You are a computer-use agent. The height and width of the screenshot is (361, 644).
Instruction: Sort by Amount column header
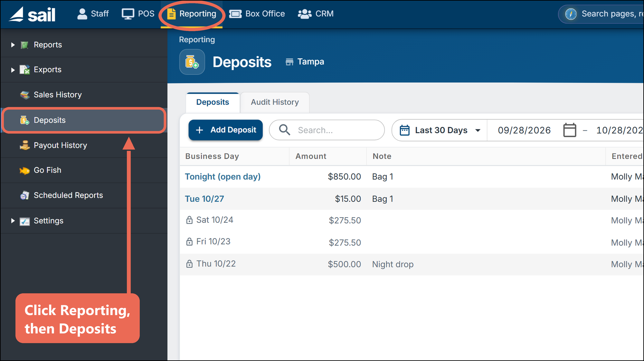[311, 156]
